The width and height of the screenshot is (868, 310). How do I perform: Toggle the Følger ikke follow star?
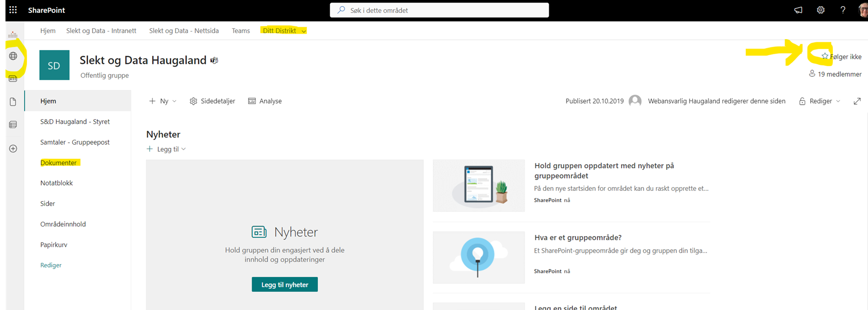[825, 56]
